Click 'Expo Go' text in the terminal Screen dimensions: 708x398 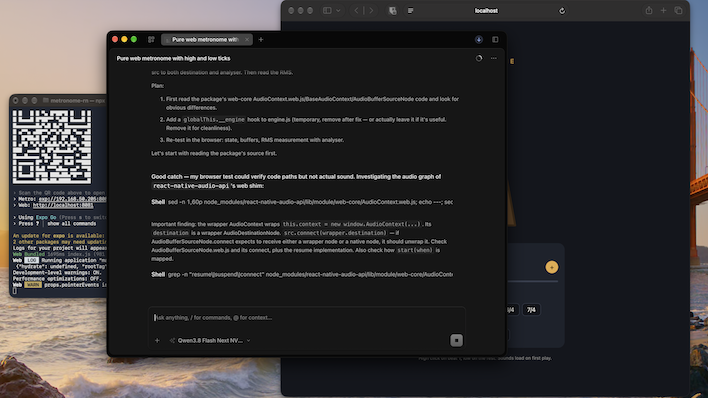point(46,217)
